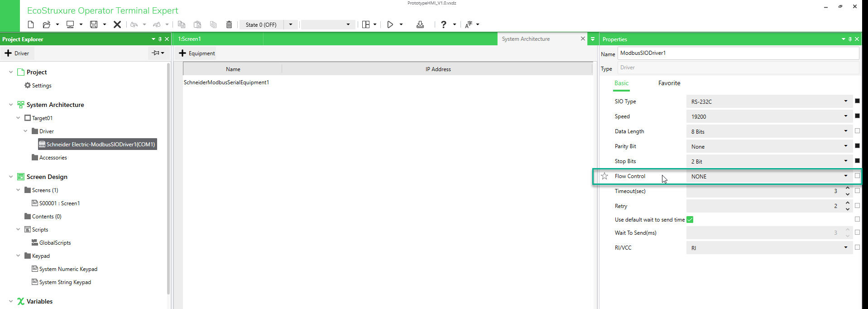Click the window layout icon
This screenshot has height=309, width=868.
(x=366, y=24)
